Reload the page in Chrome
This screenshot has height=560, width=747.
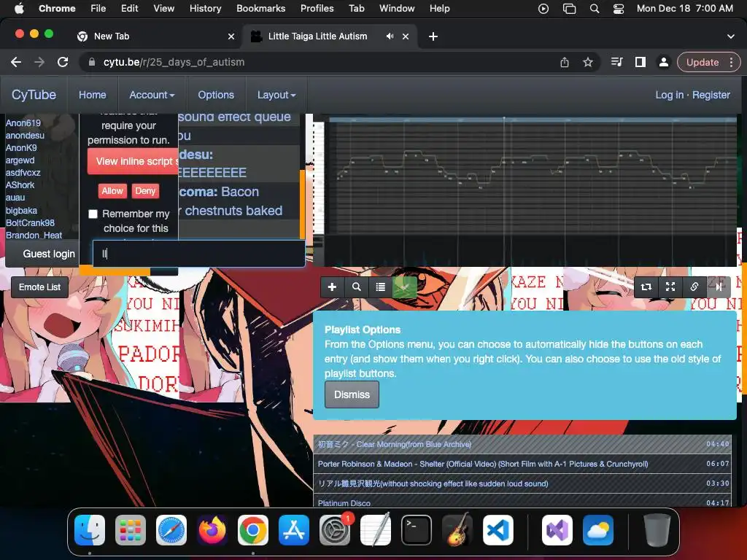63,62
